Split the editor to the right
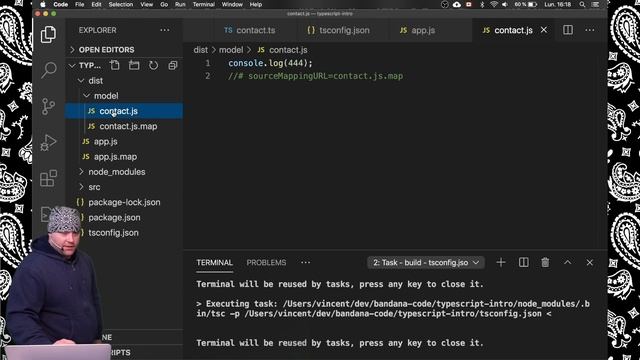The height and width of the screenshot is (360, 640). pos(568,30)
